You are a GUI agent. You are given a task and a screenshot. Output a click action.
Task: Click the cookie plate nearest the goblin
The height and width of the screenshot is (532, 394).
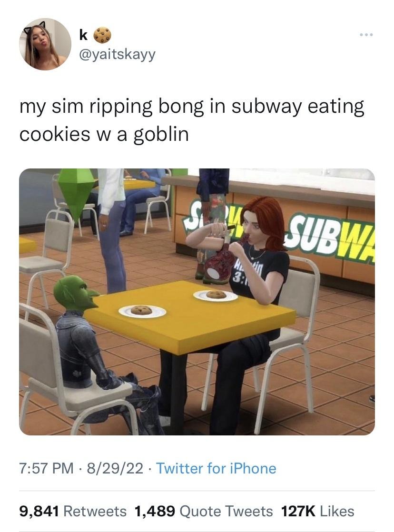[142, 311]
